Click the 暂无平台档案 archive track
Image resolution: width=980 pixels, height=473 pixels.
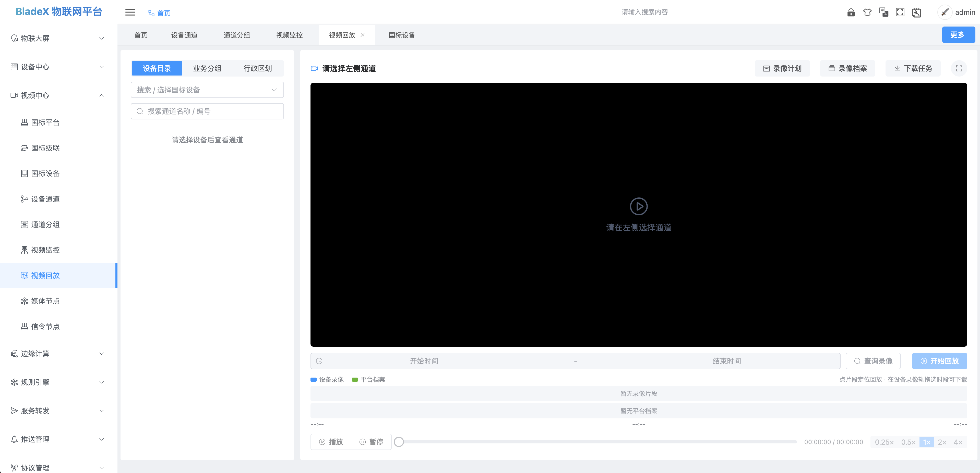pos(638,411)
